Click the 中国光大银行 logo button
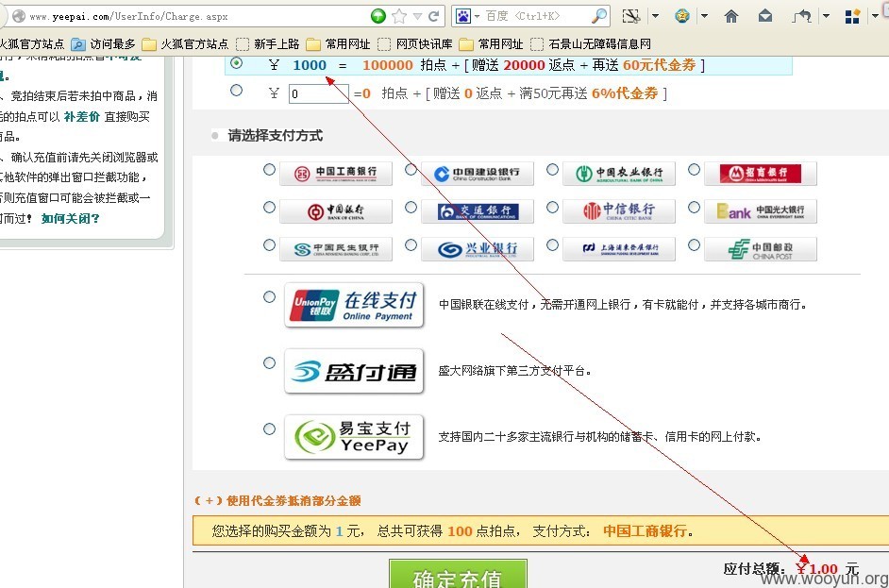 pos(761,211)
